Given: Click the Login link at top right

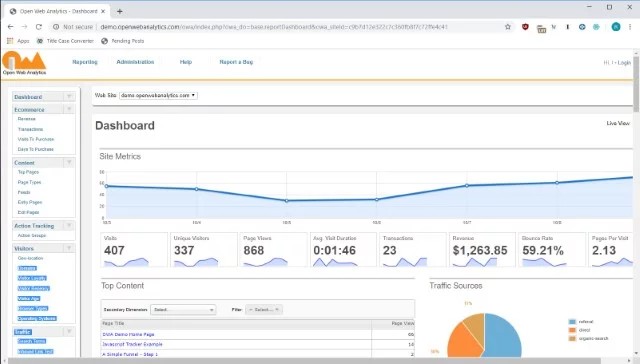Looking at the screenshot, I should 624,62.
